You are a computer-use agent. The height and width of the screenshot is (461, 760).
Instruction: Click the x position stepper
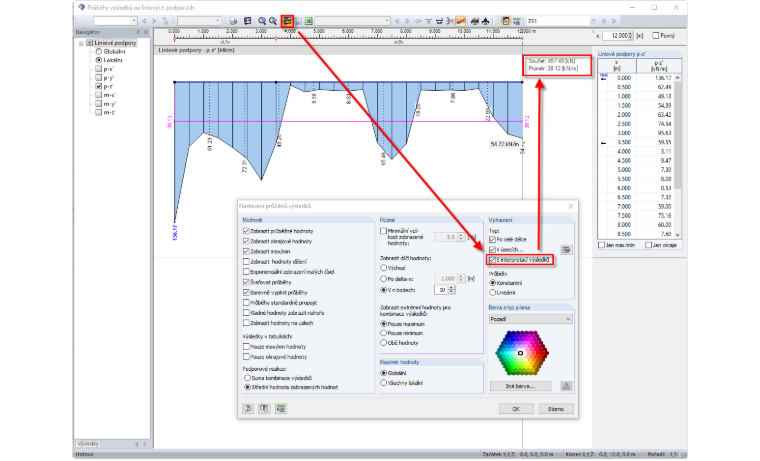click(x=631, y=35)
